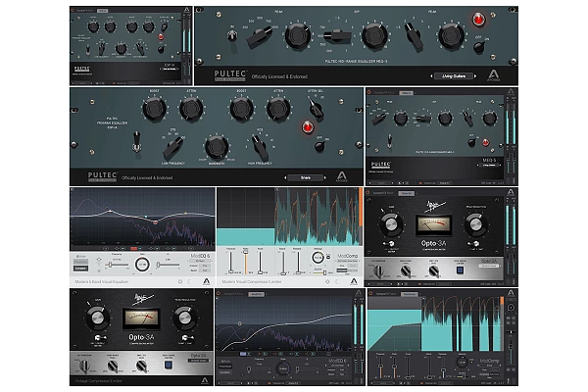
Task: Open settings gear on light ModComp footer
Action: click(327, 281)
